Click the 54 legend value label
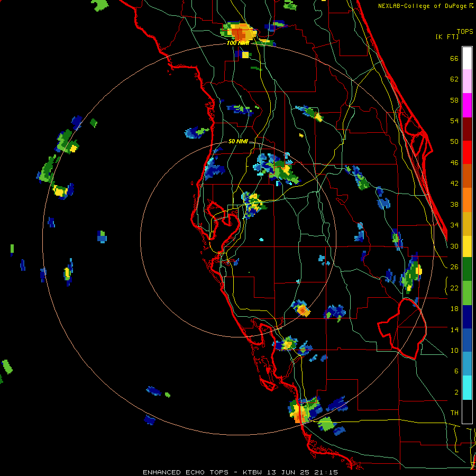Image resolution: width=476 pixels, height=476 pixels. pyautogui.click(x=454, y=121)
